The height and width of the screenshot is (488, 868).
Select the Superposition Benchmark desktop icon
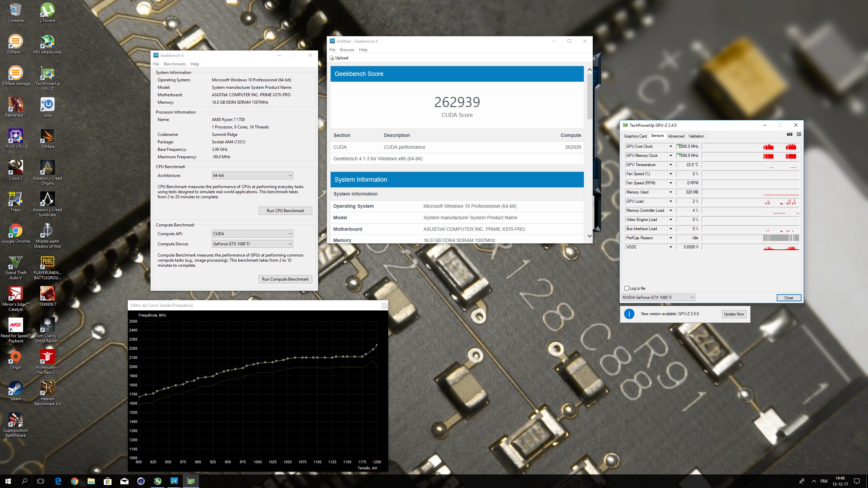(16, 425)
